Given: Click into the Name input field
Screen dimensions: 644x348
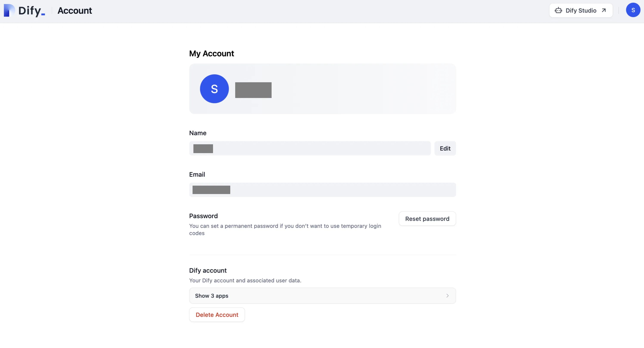Looking at the screenshot, I should tap(310, 149).
